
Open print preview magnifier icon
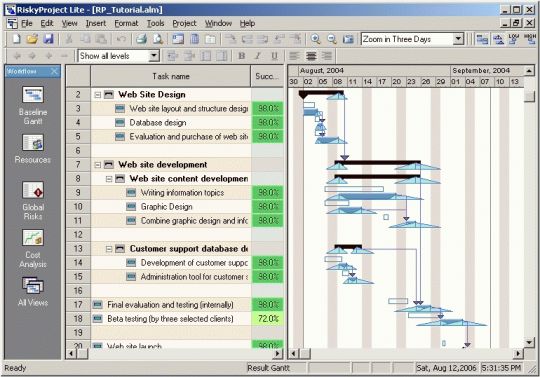(158, 39)
